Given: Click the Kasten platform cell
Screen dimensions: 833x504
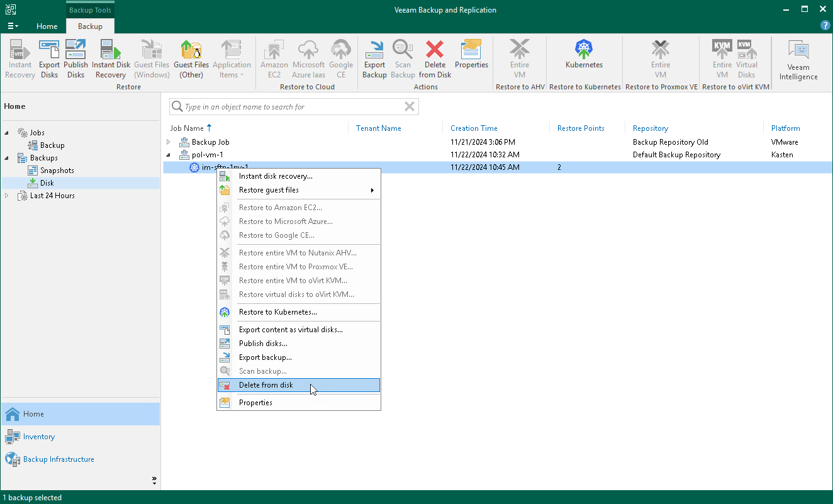Looking at the screenshot, I should tap(782, 155).
